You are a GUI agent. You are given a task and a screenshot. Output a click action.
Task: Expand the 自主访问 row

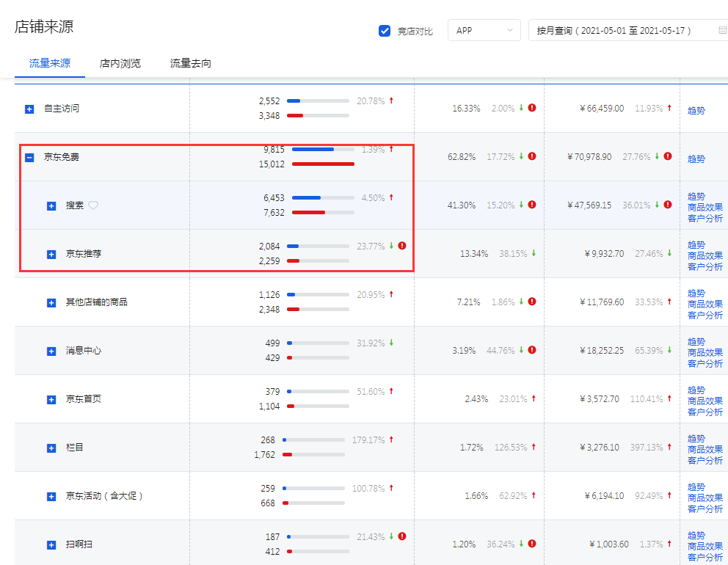pos(29,109)
